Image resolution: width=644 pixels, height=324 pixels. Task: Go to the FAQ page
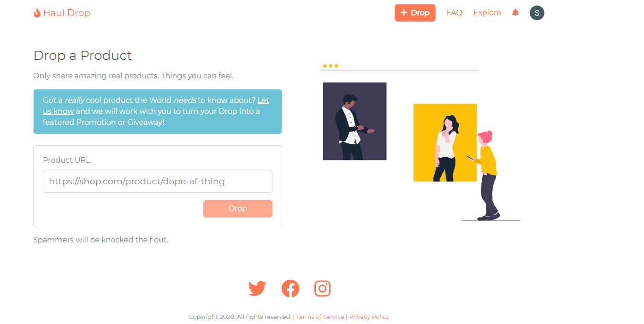point(454,13)
